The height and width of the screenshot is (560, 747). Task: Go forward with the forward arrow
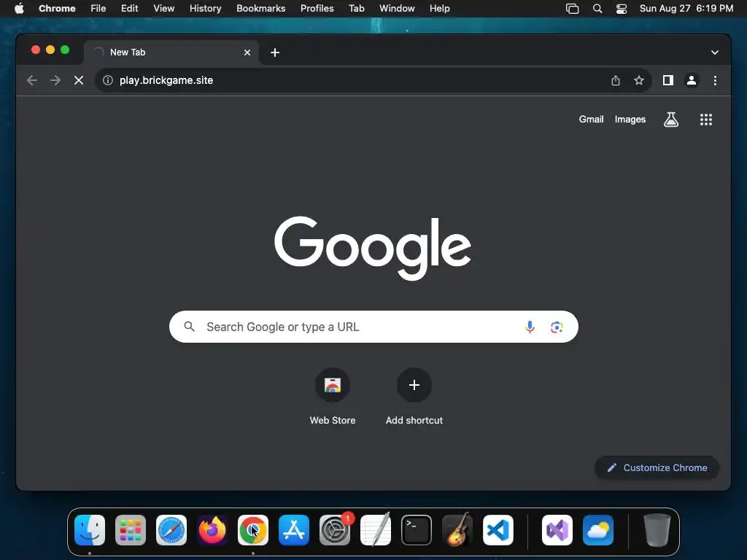tap(55, 80)
